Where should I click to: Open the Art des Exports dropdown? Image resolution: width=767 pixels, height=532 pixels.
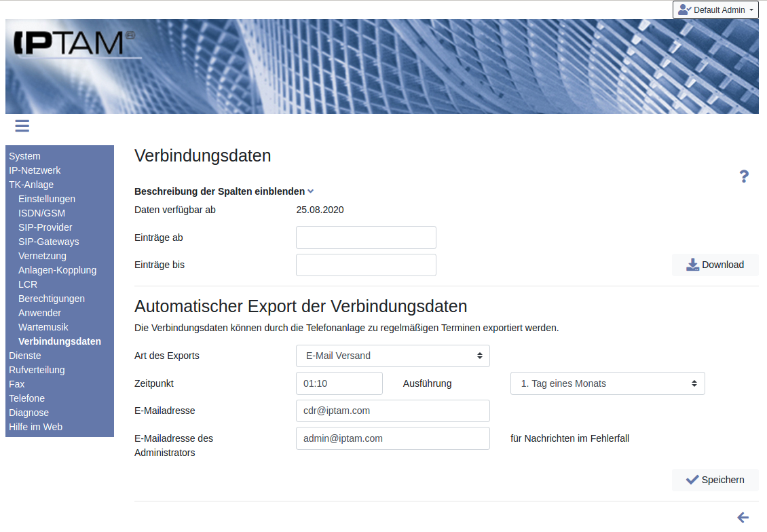[x=392, y=356]
